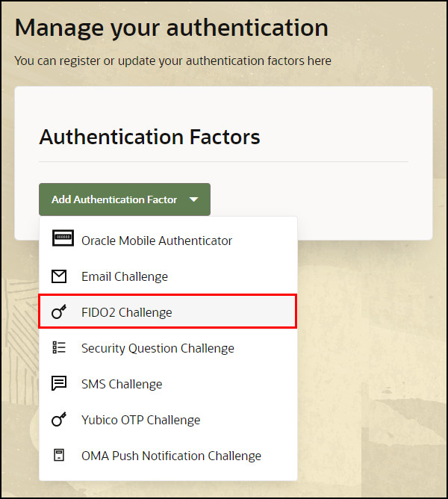Select the highlighted FIDO2 Challenge entry
The height and width of the screenshot is (499, 448).
click(x=168, y=312)
